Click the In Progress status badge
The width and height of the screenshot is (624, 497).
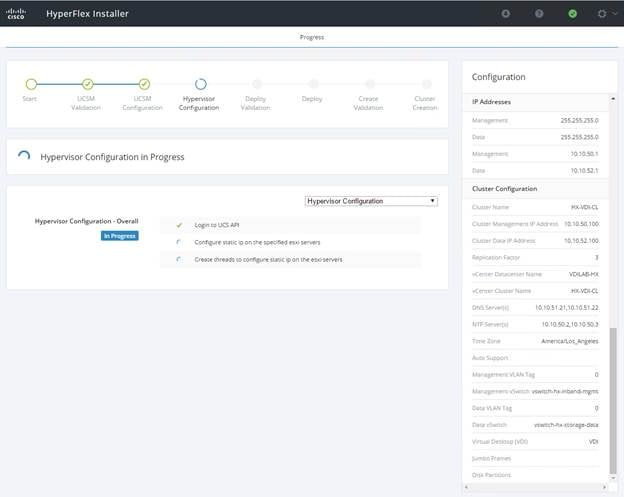point(119,236)
